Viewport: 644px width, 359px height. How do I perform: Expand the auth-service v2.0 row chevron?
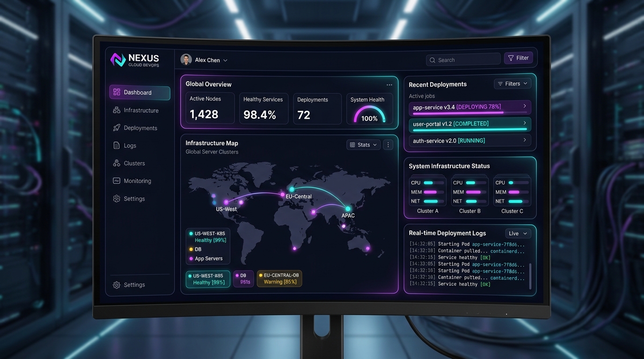pyautogui.click(x=525, y=140)
